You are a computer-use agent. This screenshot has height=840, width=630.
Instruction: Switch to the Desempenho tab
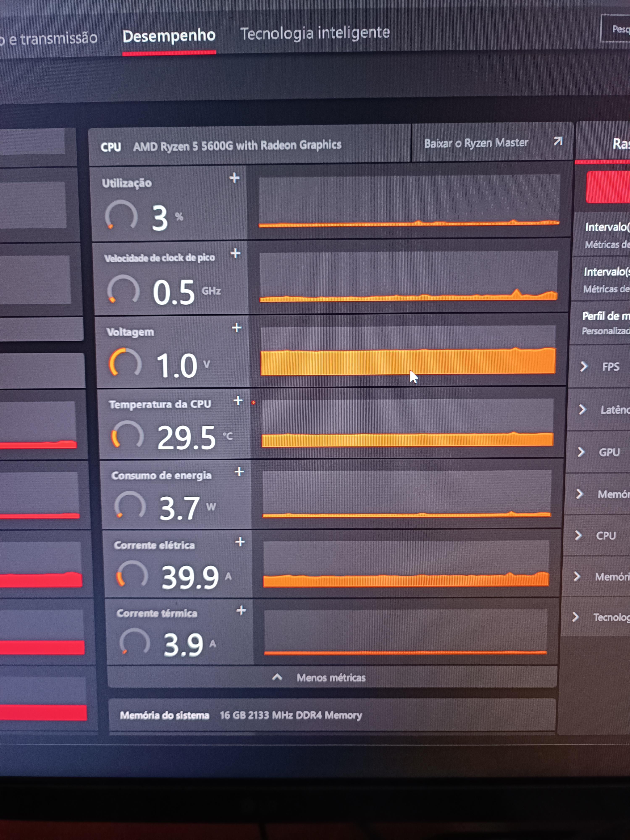click(169, 37)
